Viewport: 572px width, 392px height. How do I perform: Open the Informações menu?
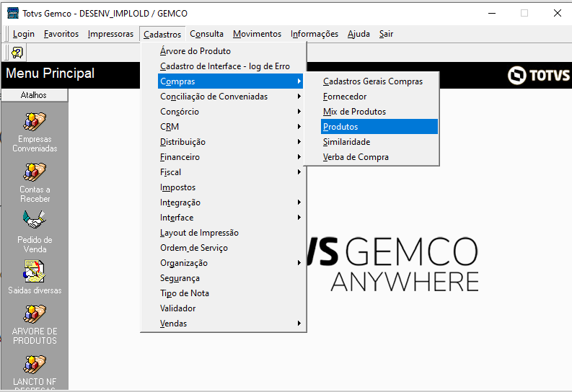point(314,34)
